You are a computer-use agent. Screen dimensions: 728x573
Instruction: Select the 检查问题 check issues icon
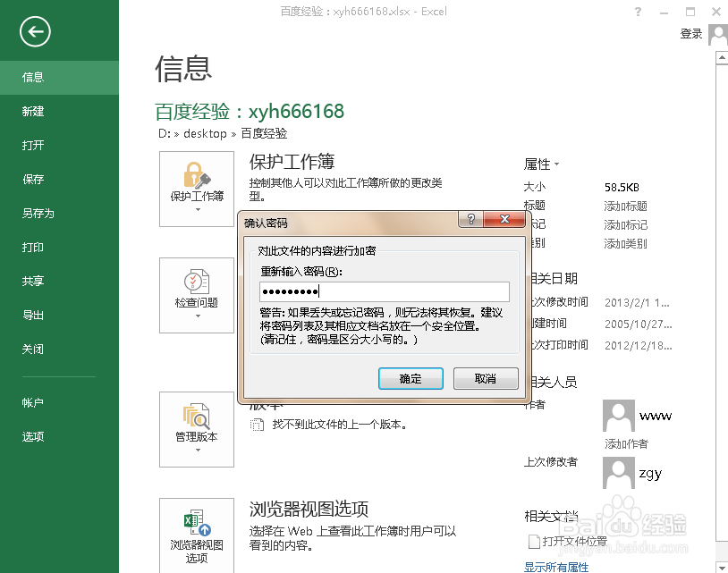(196, 296)
